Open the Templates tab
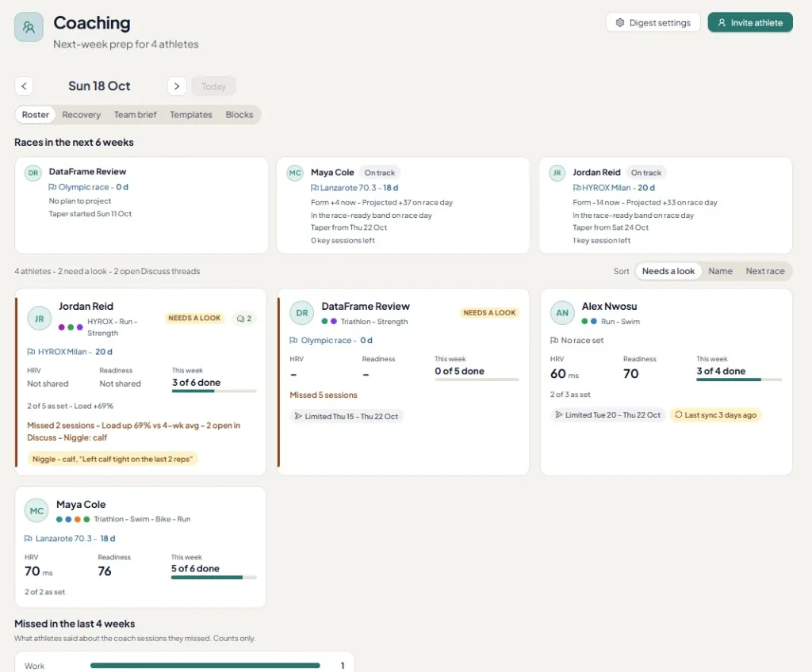 pos(191,114)
